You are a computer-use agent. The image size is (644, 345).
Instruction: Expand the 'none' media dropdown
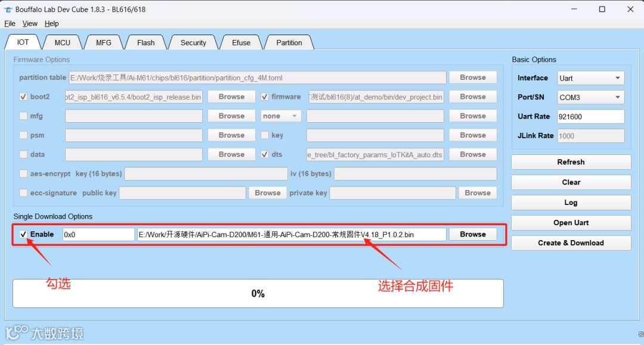(281, 116)
